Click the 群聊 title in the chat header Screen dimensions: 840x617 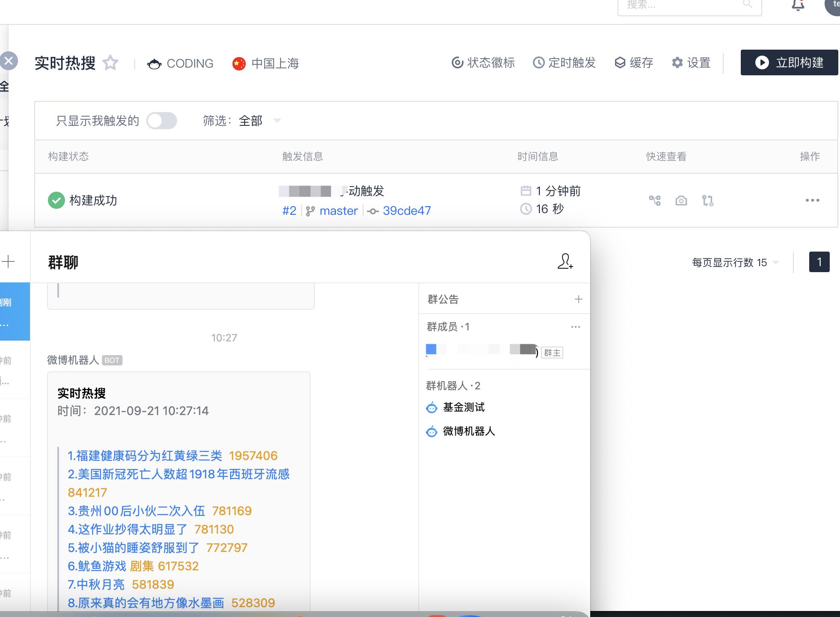click(x=63, y=262)
